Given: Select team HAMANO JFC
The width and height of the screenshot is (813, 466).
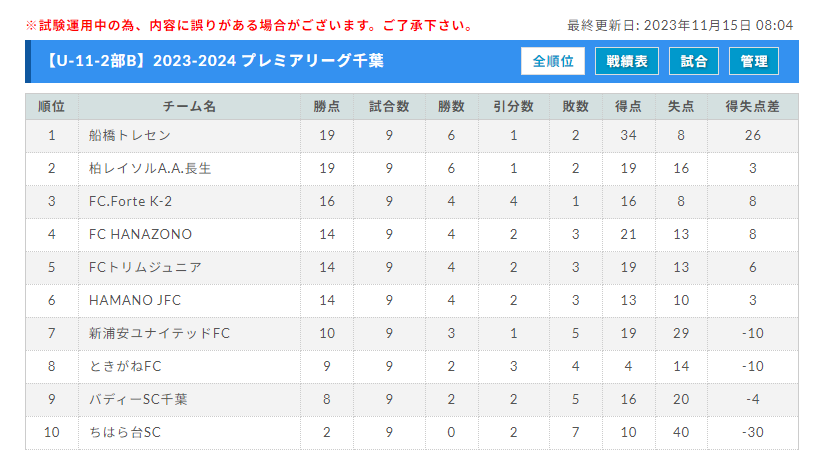Looking at the screenshot, I should pos(135,300).
